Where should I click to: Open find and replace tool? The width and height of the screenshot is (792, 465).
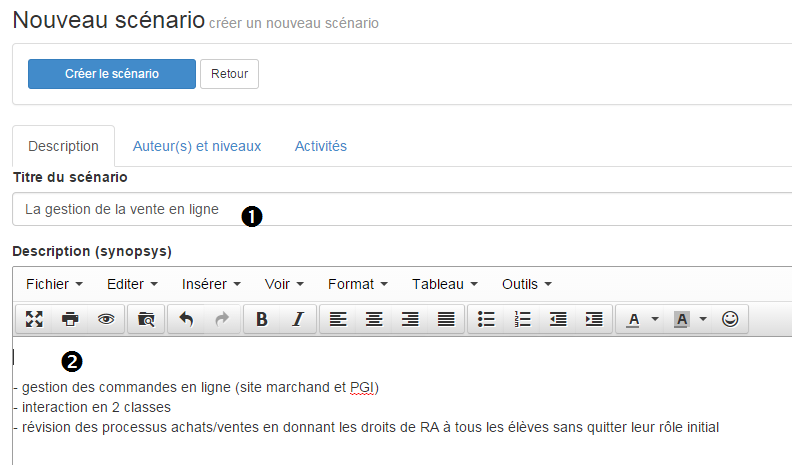click(146, 319)
